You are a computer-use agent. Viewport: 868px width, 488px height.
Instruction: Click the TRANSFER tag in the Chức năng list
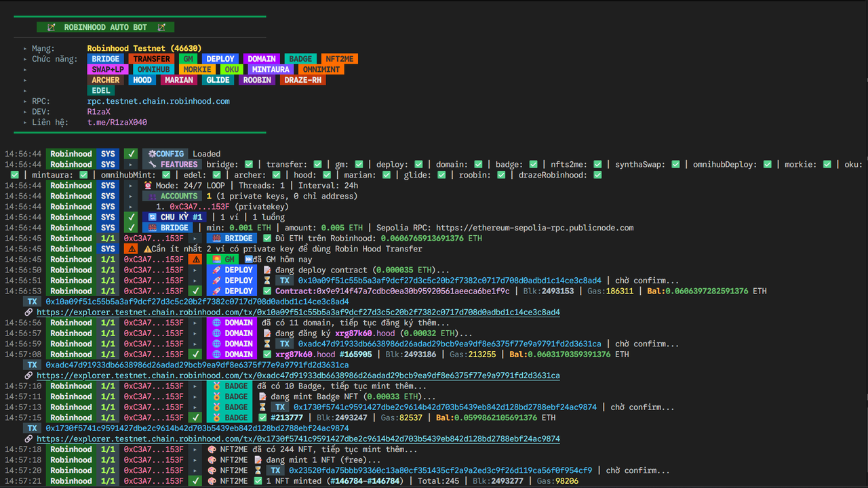coord(152,59)
